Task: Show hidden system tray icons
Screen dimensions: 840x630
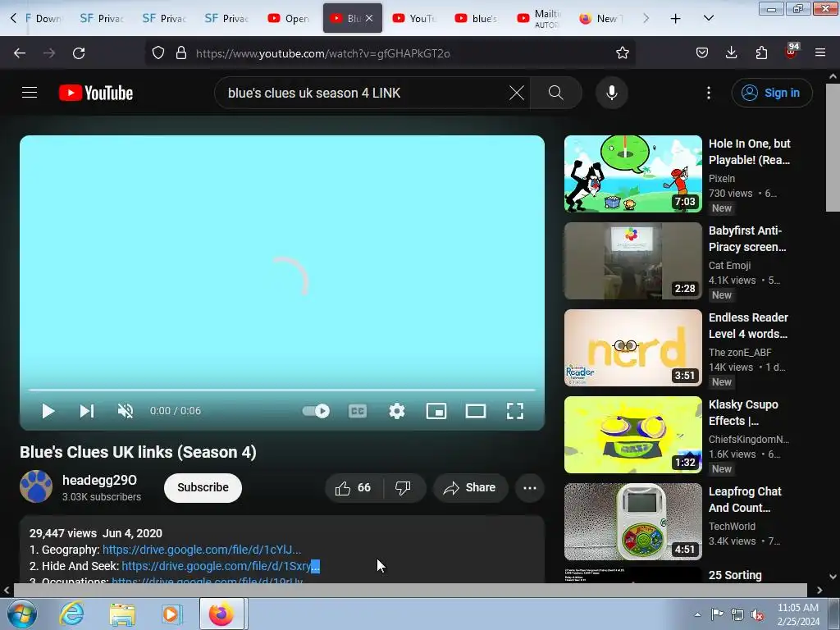Action: pyautogui.click(x=697, y=614)
